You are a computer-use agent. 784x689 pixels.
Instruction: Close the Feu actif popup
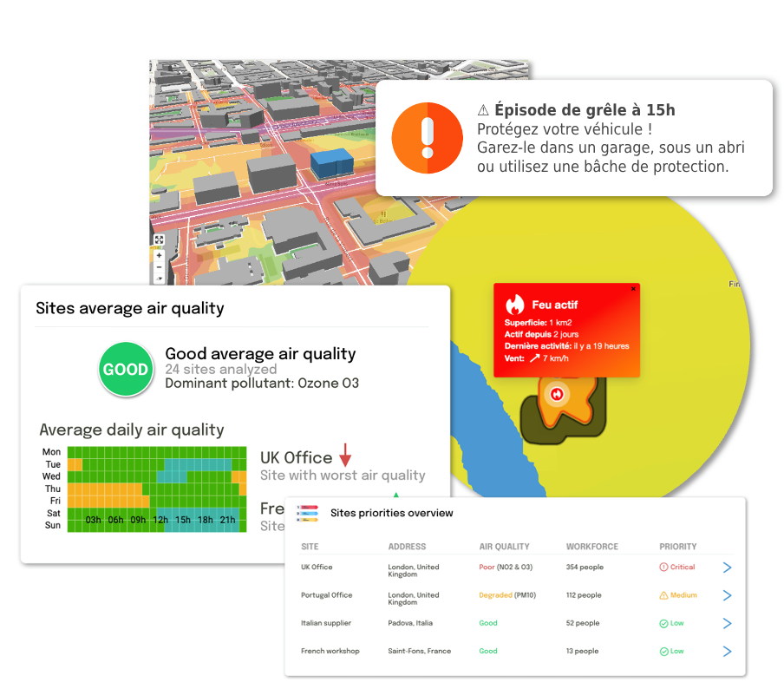coord(633,289)
